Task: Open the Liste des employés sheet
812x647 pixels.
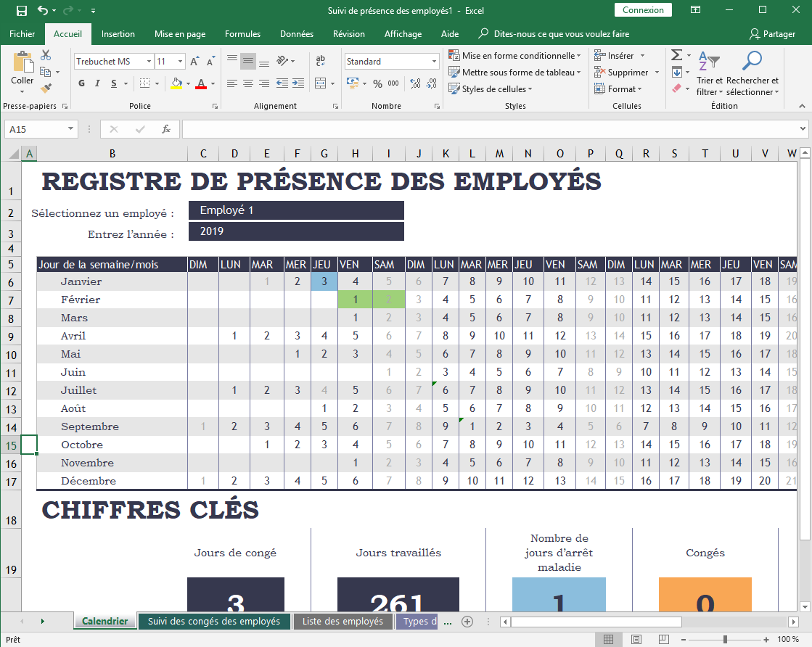Action: tap(343, 621)
